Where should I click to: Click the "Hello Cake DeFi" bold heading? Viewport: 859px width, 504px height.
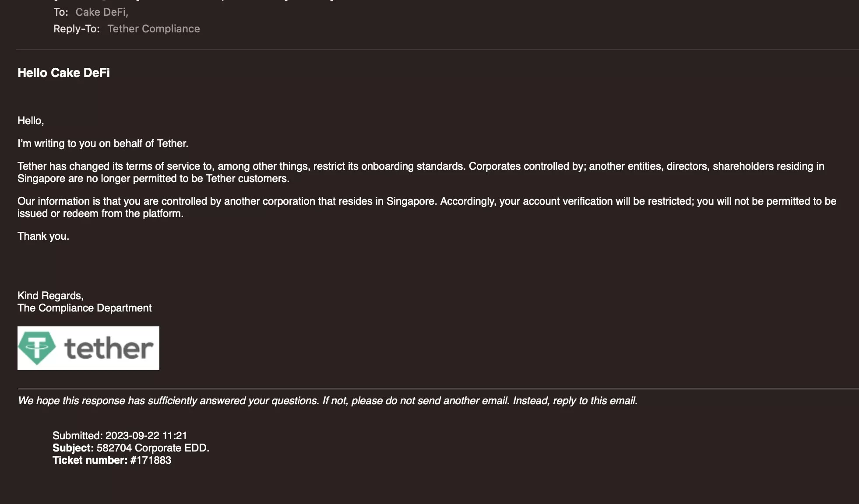point(63,73)
